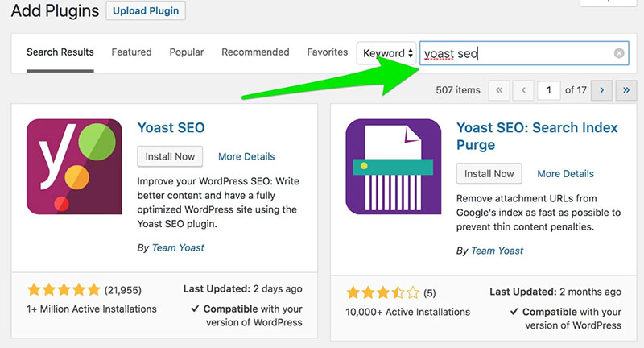Click the Upload Plugin button
This screenshot has height=348, width=644.
click(146, 10)
